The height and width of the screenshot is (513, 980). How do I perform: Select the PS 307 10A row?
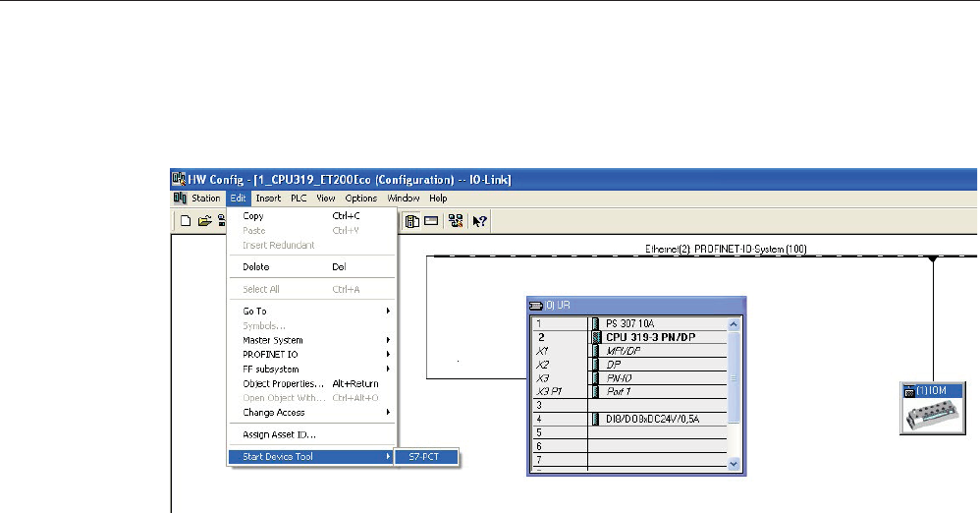click(629, 324)
